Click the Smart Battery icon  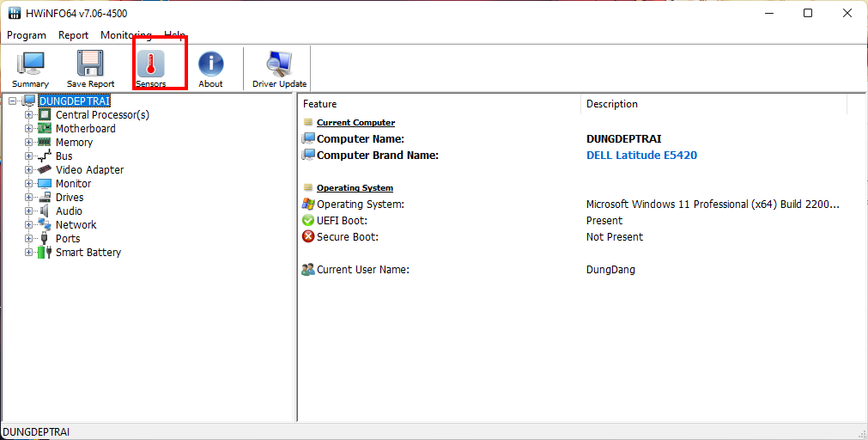point(45,252)
